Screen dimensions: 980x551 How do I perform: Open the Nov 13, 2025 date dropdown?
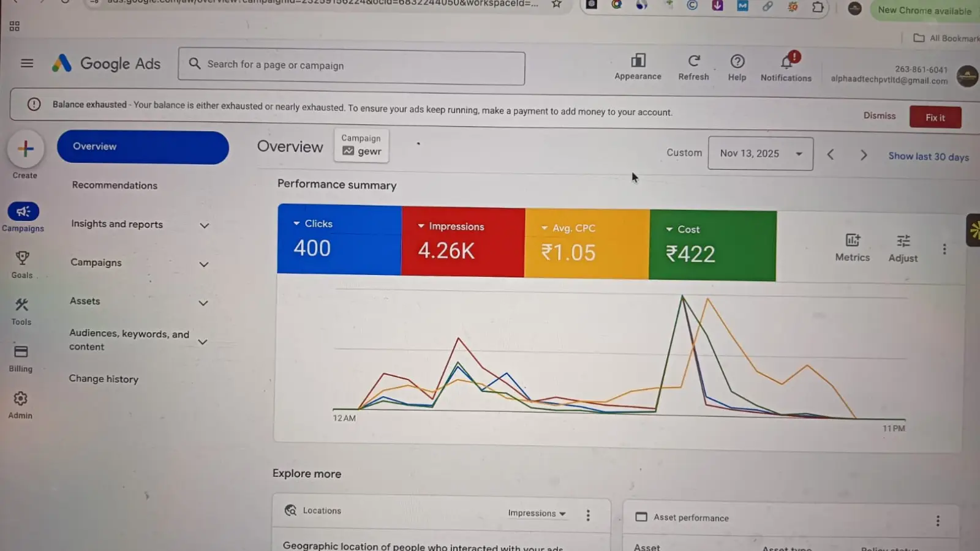pyautogui.click(x=760, y=154)
